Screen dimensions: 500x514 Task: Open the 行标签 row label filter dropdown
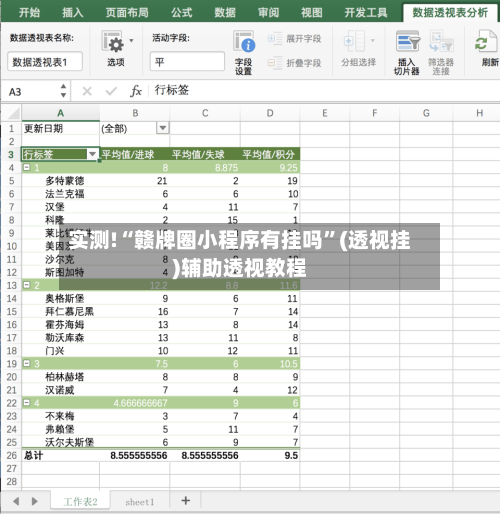pos(92,154)
